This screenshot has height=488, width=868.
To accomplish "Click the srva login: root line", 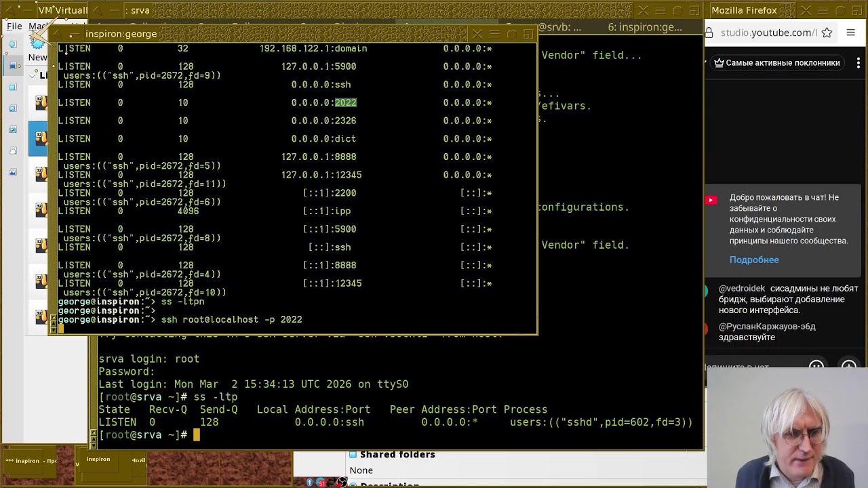I will tap(149, 359).
